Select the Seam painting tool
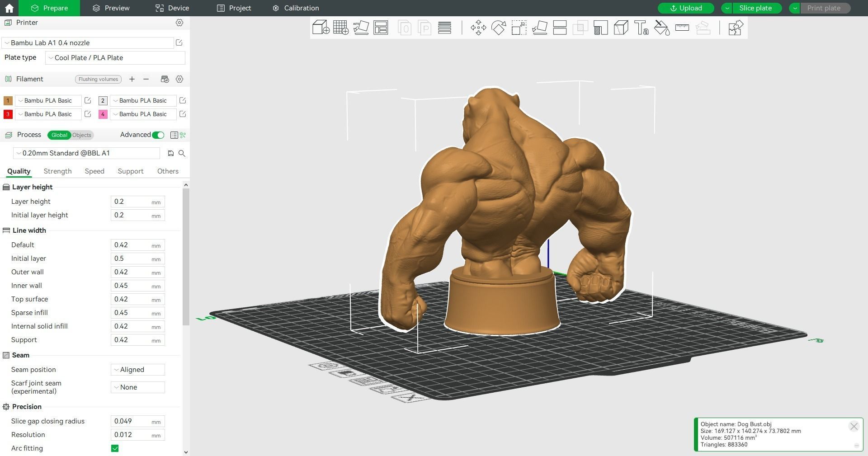Screen dimensions: 868x456 click(x=621, y=28)
